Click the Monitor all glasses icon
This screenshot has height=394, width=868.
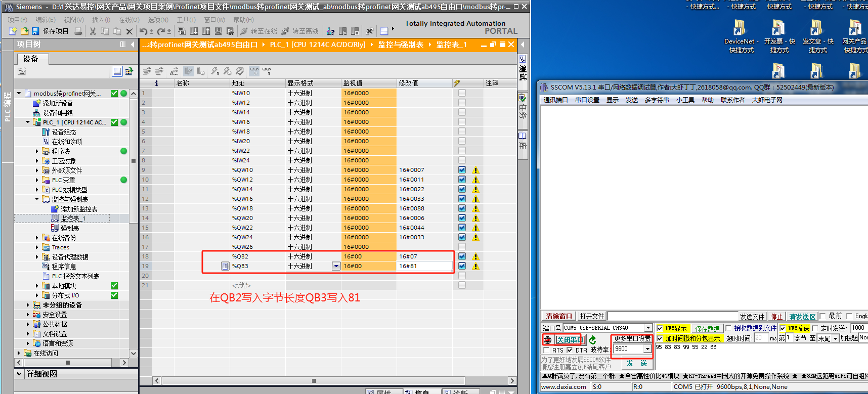[x=254, y=71]
